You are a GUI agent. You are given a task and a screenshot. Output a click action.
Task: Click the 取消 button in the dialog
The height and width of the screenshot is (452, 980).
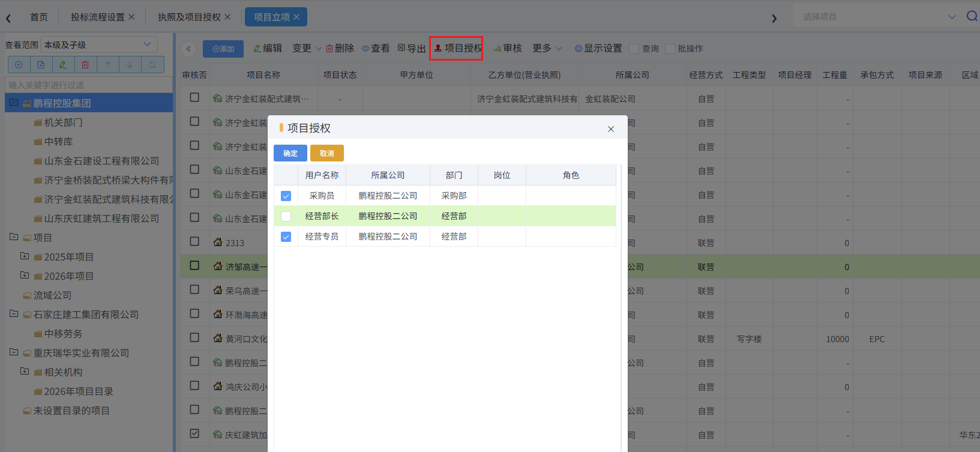[x=327, y=154]
